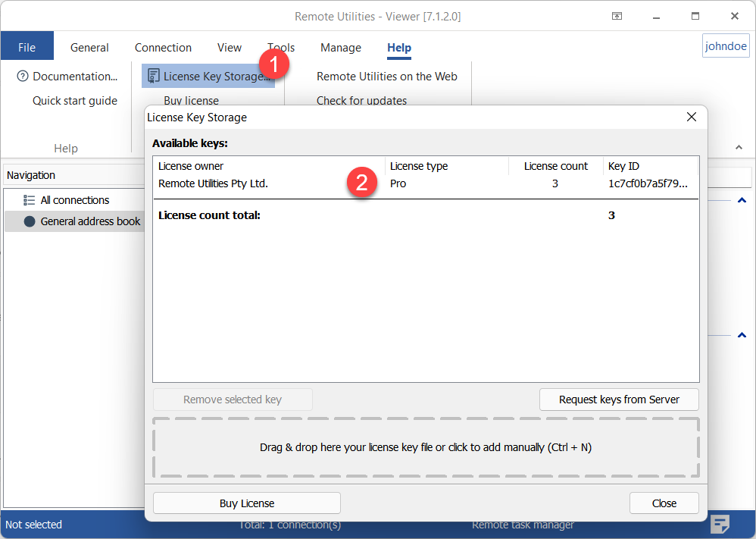The image size is (756, 539).
Task: Switch to the Connection tab
Action: tap(163, 47)
